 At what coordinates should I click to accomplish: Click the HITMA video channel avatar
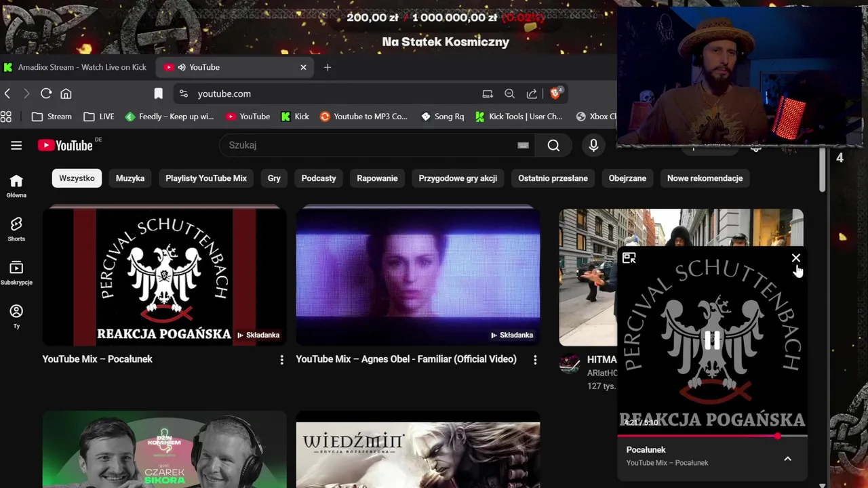(569, 365)
